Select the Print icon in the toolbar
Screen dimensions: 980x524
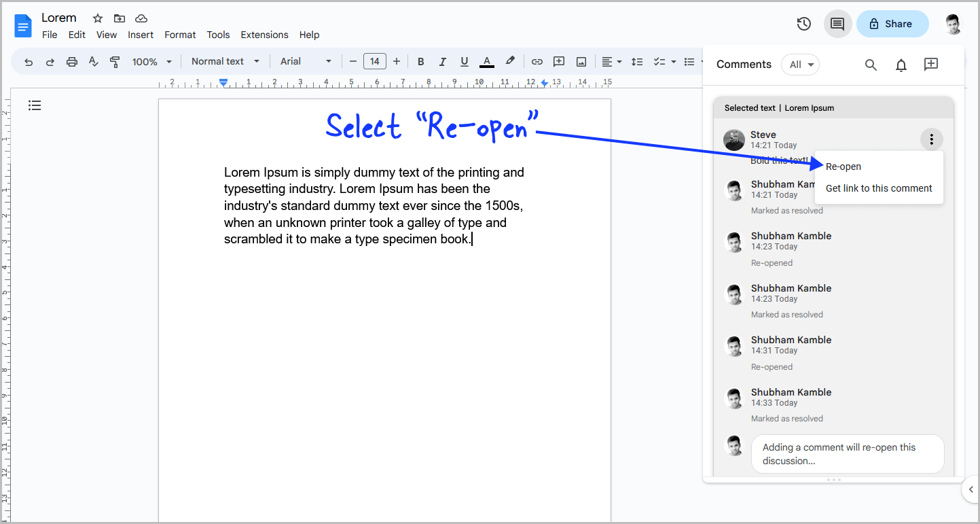[72, 61]
